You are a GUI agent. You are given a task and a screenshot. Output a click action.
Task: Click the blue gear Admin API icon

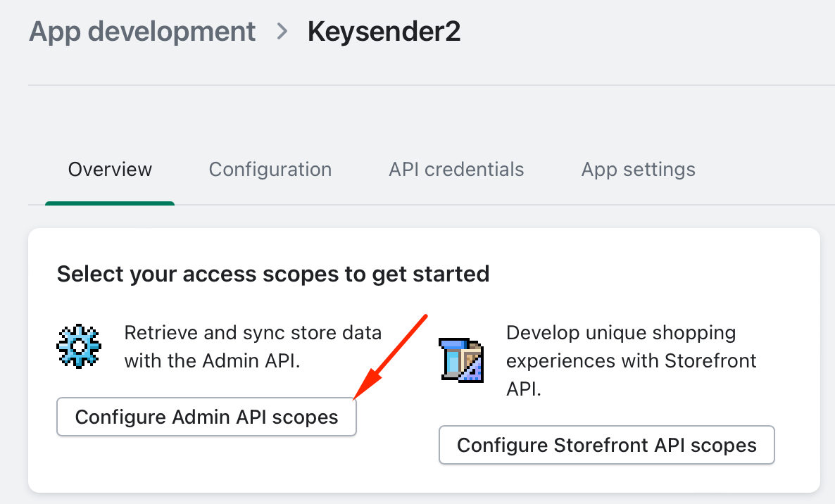tap(79, 346)
